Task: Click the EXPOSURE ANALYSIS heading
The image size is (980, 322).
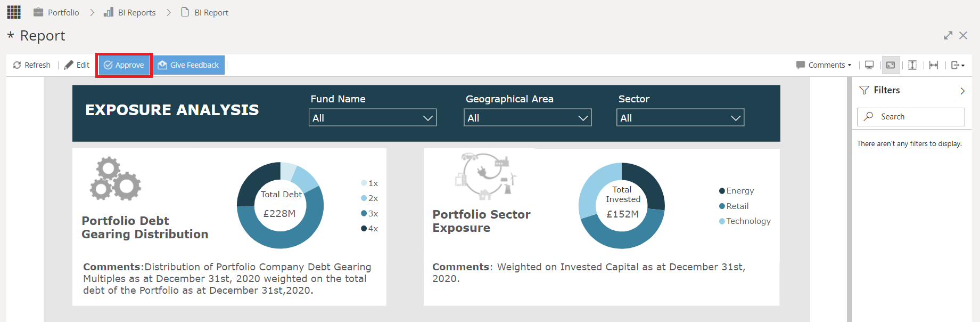Action: (x=172, y=110)
